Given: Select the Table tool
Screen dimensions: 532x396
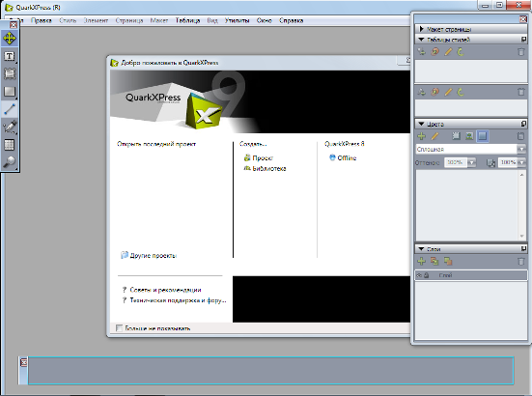Looking at the screenshot, I should [x=10, y=145].
